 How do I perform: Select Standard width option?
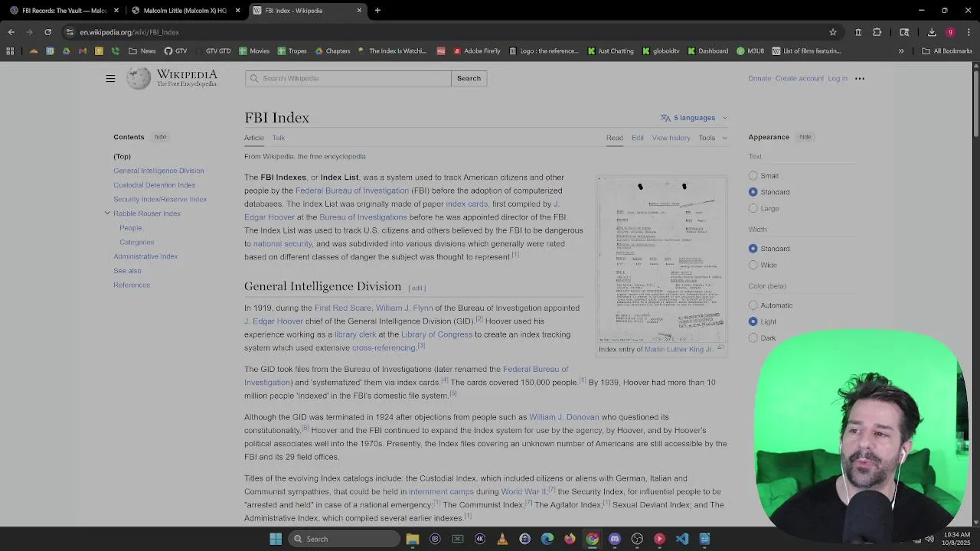pos(753,249)
